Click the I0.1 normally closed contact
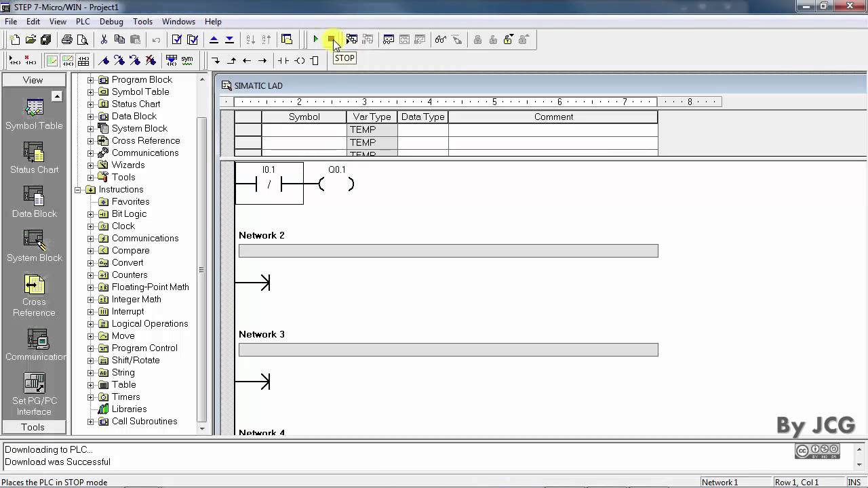 click(269, 184)
